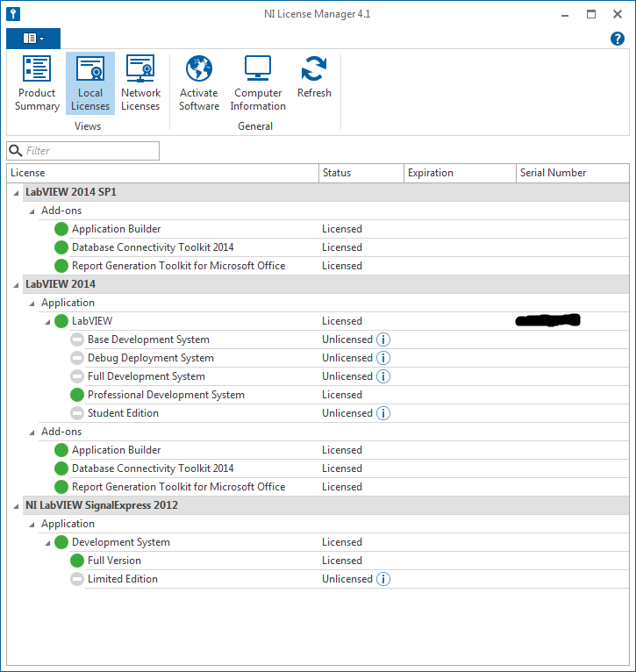Collapse NI LabVIEW SignalExpress 2012 group

click(17, 506)
